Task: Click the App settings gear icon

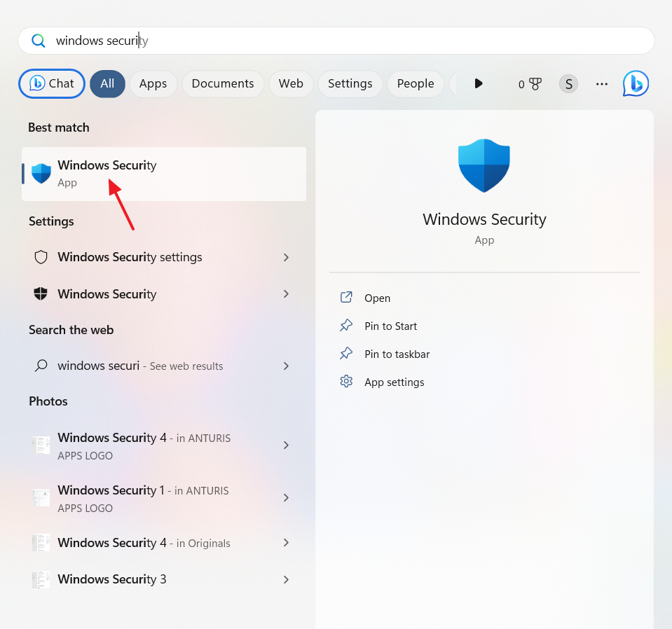Action: (x=346, y=382)
